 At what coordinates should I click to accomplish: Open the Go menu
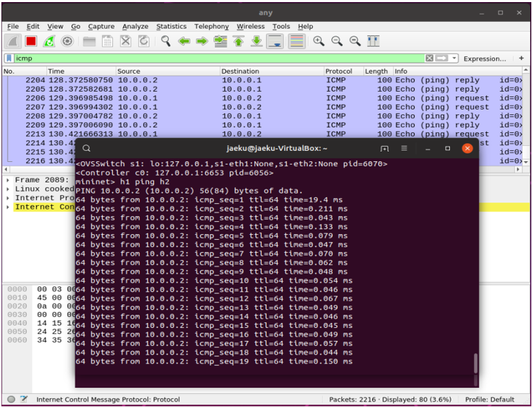[x=76, y=26]
